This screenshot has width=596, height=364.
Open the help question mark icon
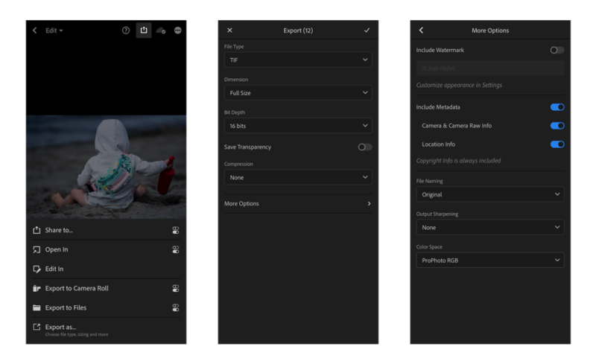[x=126, y=31]
